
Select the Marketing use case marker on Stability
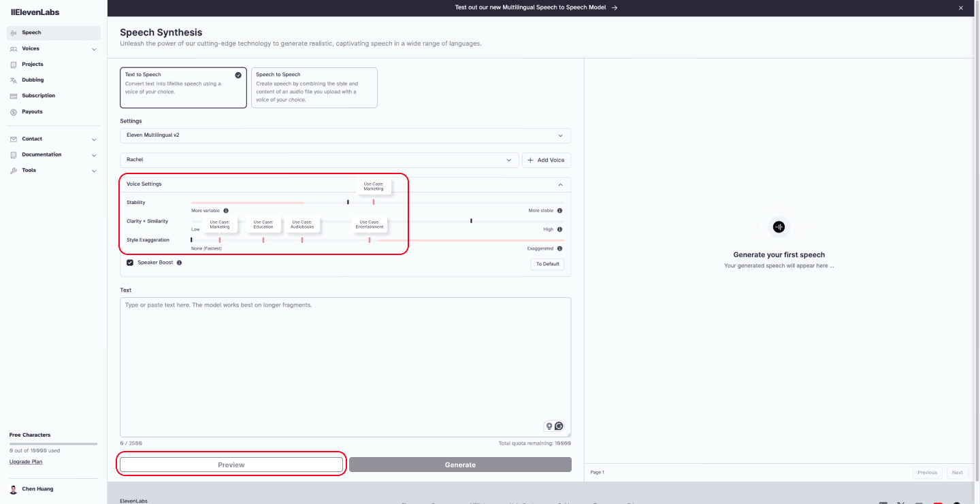[374, 202]
